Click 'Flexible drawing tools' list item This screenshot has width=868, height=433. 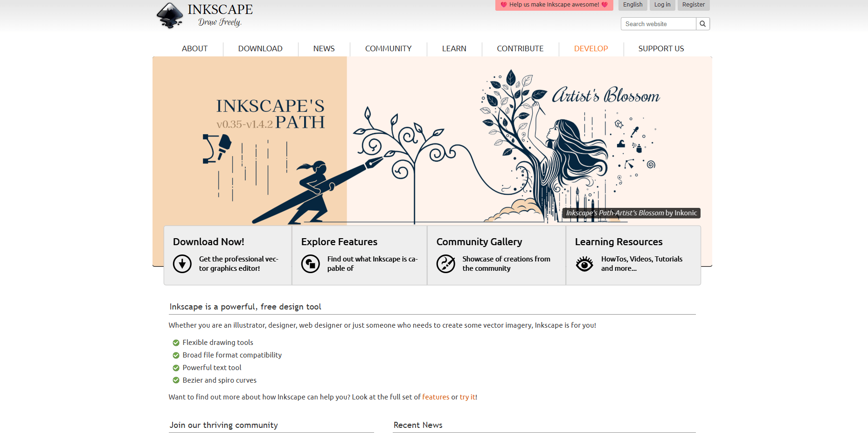218,343
